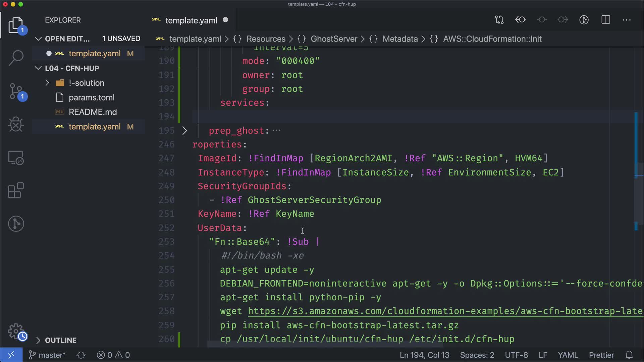
Task: Select the template.yaml editor tab
Action: tap(191, 20)
